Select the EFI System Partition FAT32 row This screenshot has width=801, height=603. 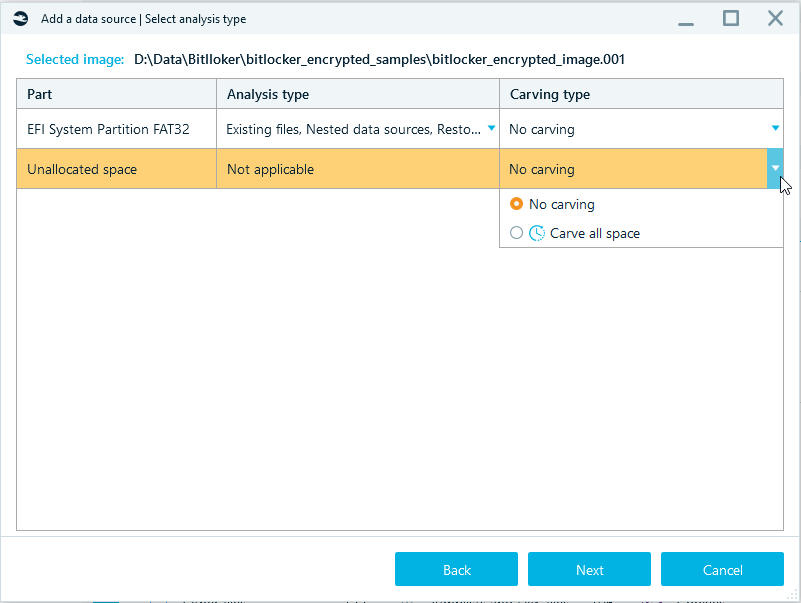[x=400, y=129]
